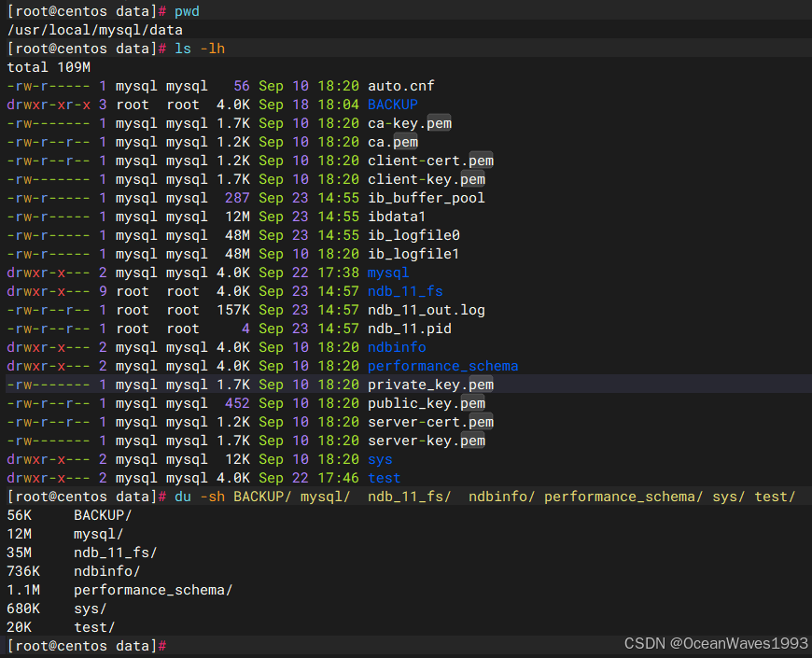
Task: Click the ca.pem file name
Action: 393,142
